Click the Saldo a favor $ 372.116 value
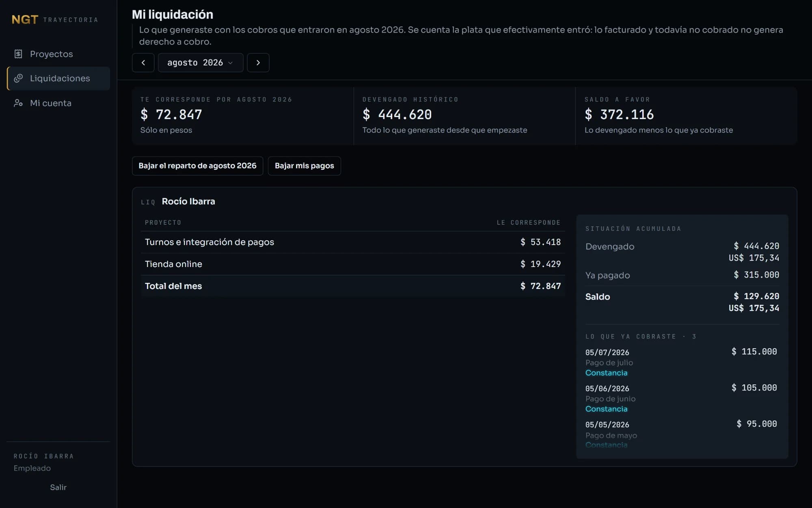Image resolution: width=812 pixels, height=508 pixels. 619,115
